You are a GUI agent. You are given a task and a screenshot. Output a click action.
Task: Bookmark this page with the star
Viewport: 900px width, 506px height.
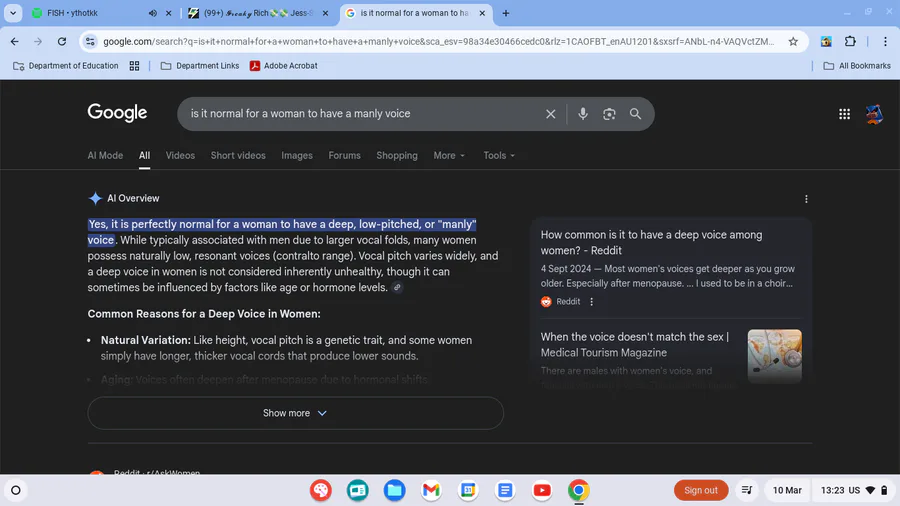tap(793, 41)
